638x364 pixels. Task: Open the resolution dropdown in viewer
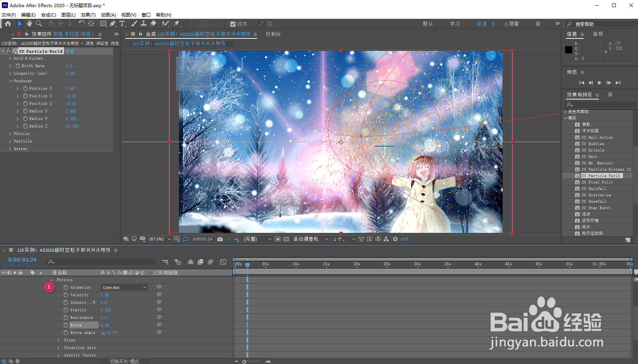[x=257, y=239]
